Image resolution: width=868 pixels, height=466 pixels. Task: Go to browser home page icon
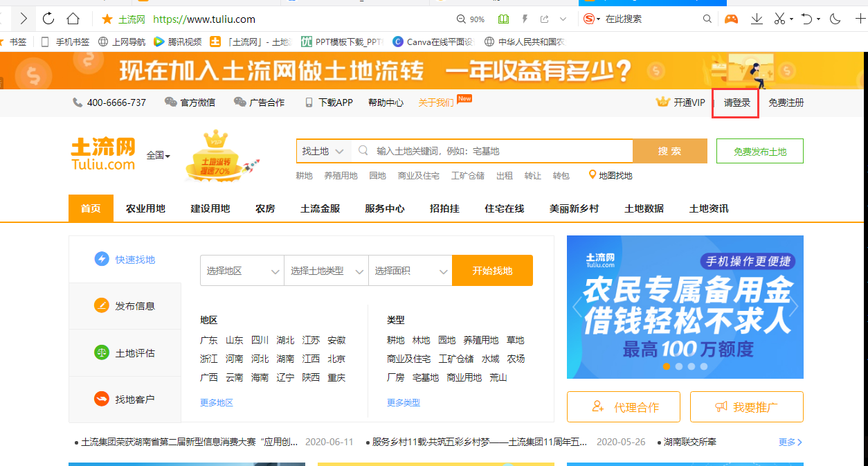73,19
